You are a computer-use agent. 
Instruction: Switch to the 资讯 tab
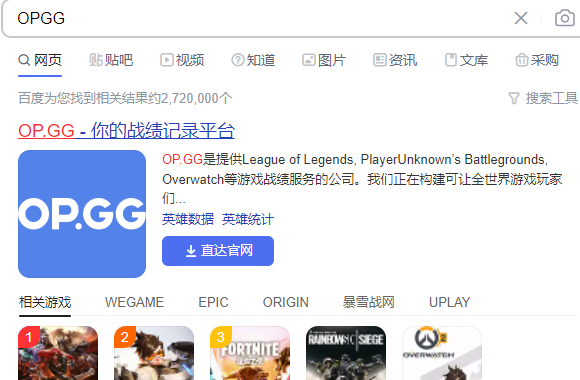[395, 60]
